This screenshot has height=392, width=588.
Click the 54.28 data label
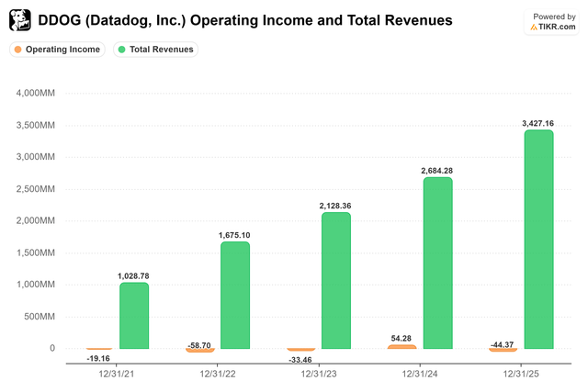pyautogui.click(x=401, y=339)
